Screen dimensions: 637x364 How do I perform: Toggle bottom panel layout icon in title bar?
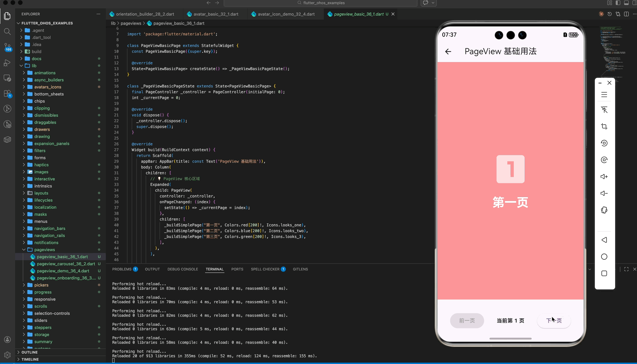coord(626,3)
